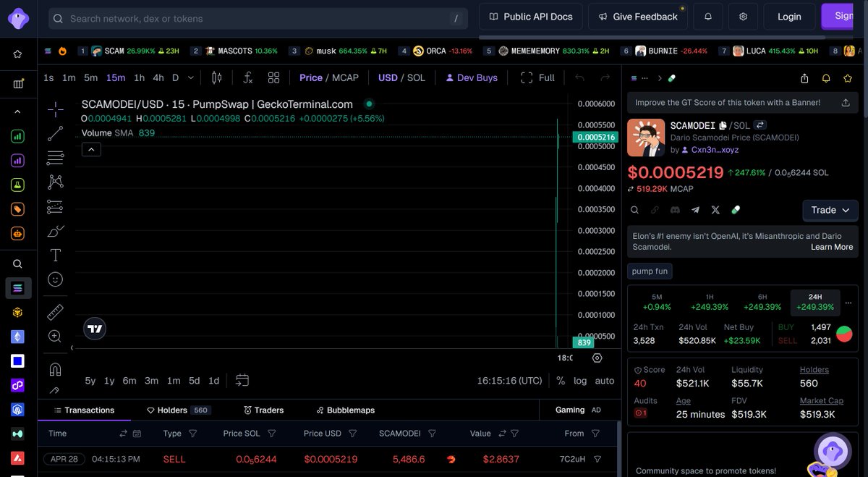
Task: Switch to the Transactions tab
Action: pos(84,410)
